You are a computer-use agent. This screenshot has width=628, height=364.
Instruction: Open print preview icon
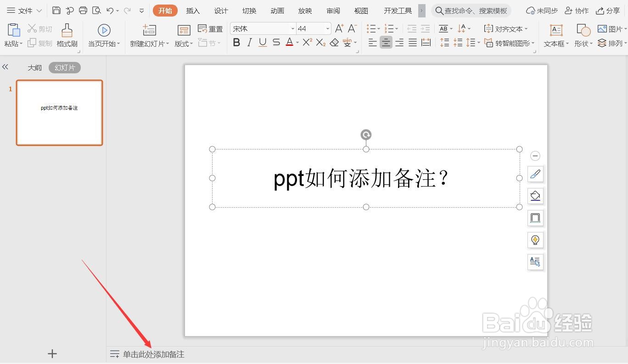coord(96,10)
